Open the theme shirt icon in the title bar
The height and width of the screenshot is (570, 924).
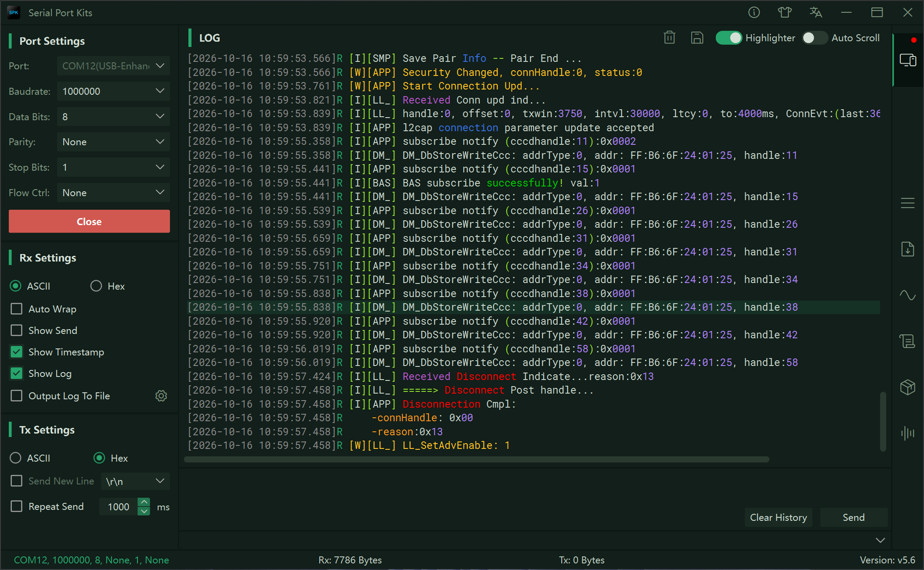[x=785, y=12]
